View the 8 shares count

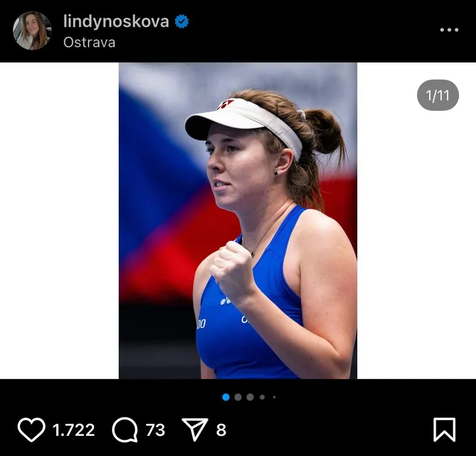221,430
